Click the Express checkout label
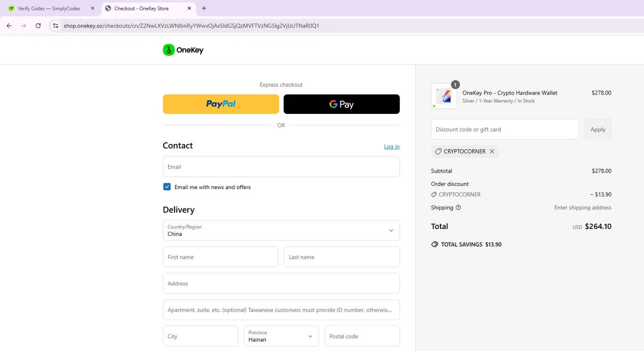644x351 pixels. click(281, 85)
